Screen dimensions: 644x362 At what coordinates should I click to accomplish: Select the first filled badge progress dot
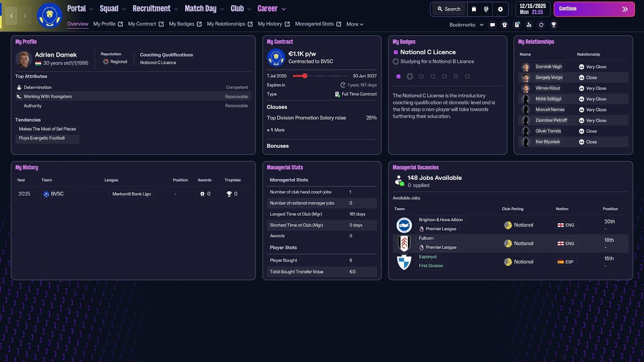pyautogui.click(x=398, y=76)
